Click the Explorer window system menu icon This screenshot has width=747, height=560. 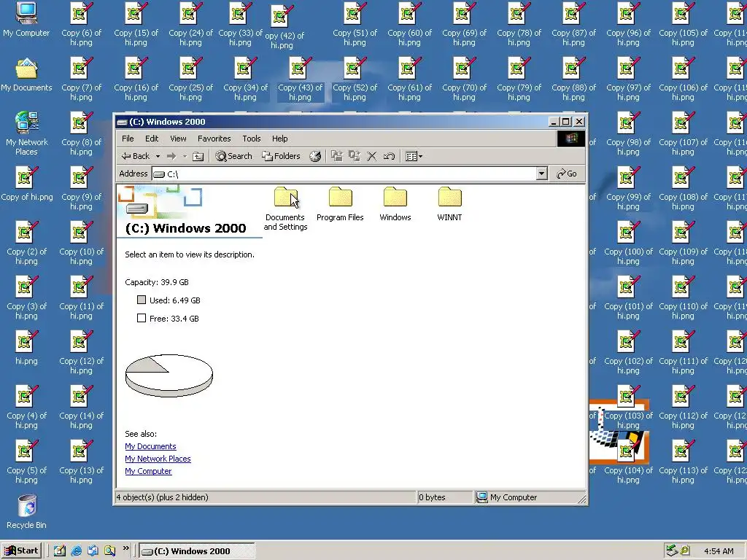(x=122, y=122)
